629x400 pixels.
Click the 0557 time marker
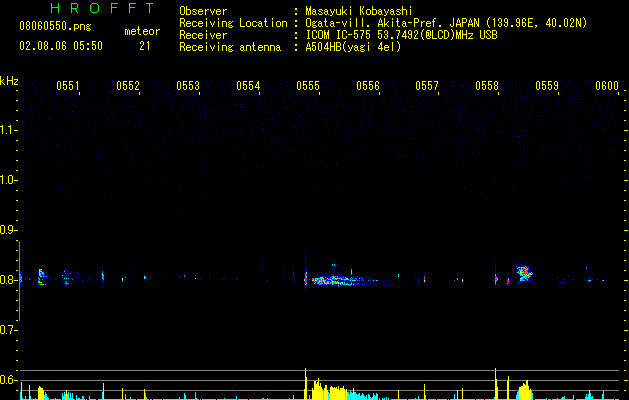pos(427,86)
